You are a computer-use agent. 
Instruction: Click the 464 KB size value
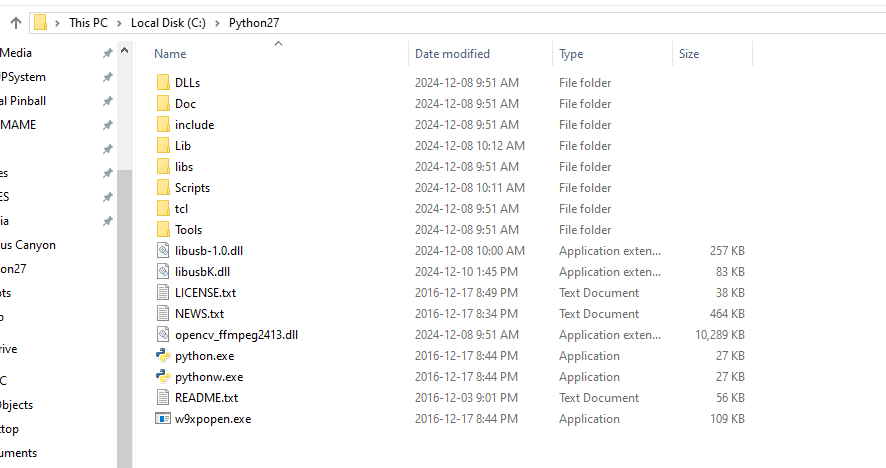(727, 314)
